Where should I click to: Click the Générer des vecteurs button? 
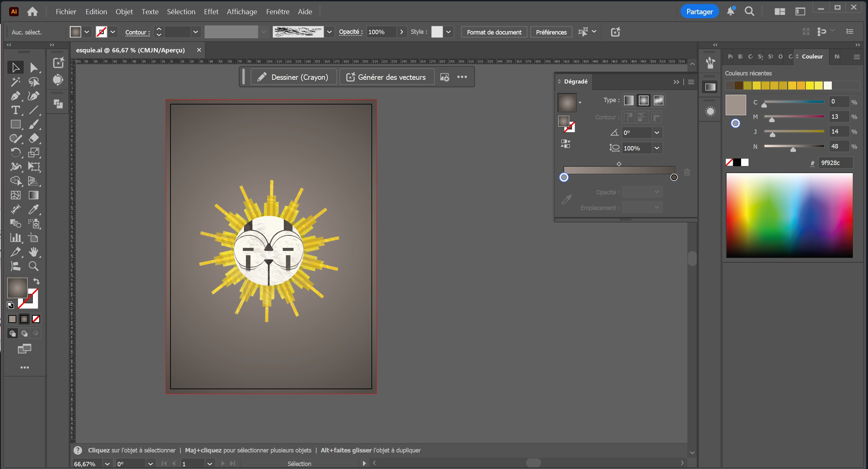pyautogui.click(x=387, y=77)
